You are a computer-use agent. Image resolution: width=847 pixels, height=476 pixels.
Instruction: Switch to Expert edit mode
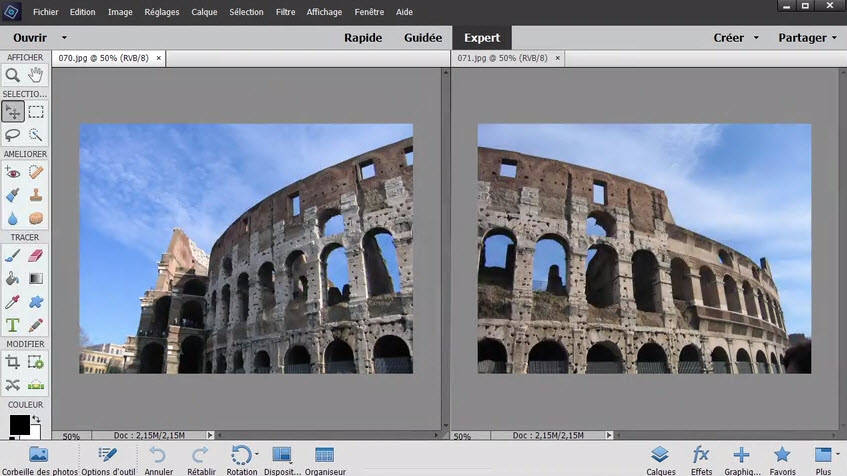click(x=482, y=38)
